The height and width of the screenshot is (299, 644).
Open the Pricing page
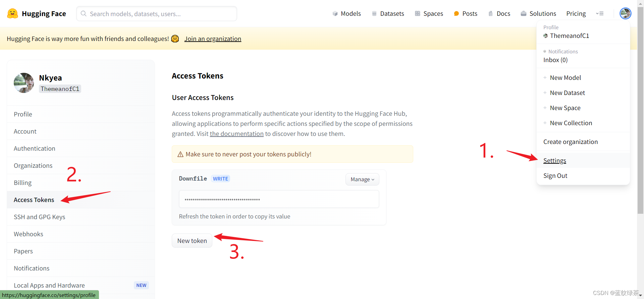(x=576, y=14)
